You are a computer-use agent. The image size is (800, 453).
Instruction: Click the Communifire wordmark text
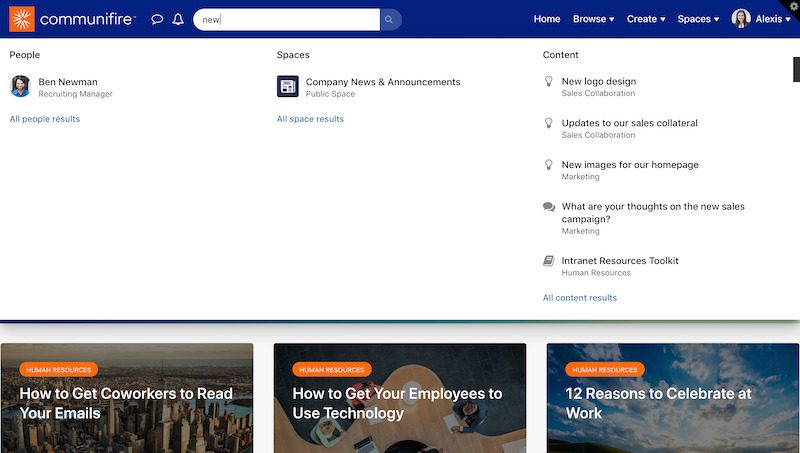[x=87, y=19]
